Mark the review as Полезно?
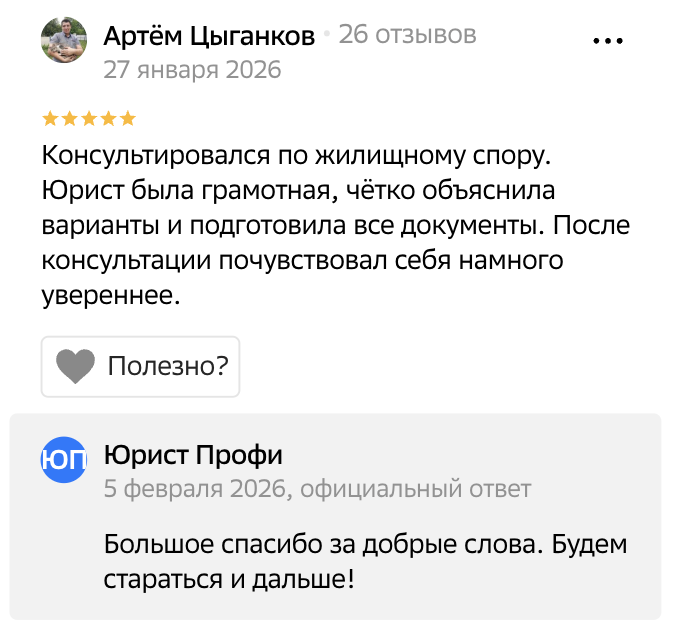The image size is (676, 644). pos(167,367)
